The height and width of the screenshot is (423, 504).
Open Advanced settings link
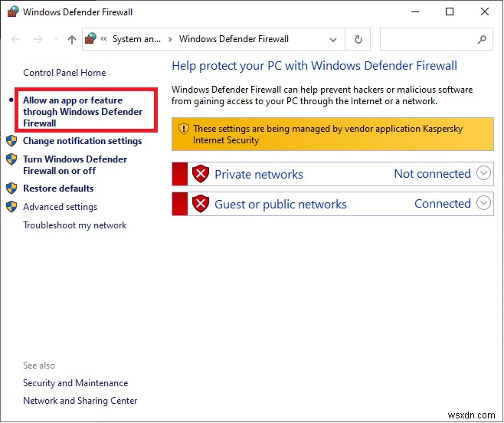60,207
